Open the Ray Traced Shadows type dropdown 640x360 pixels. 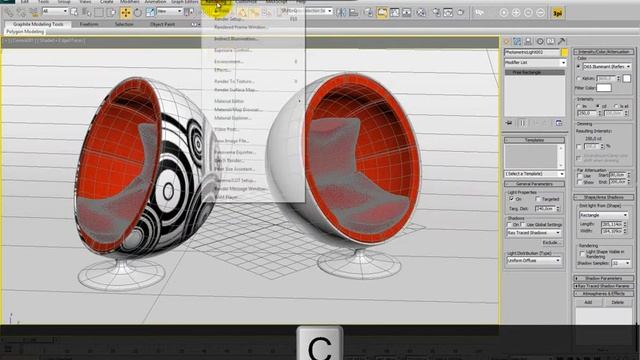click(534, 233)
